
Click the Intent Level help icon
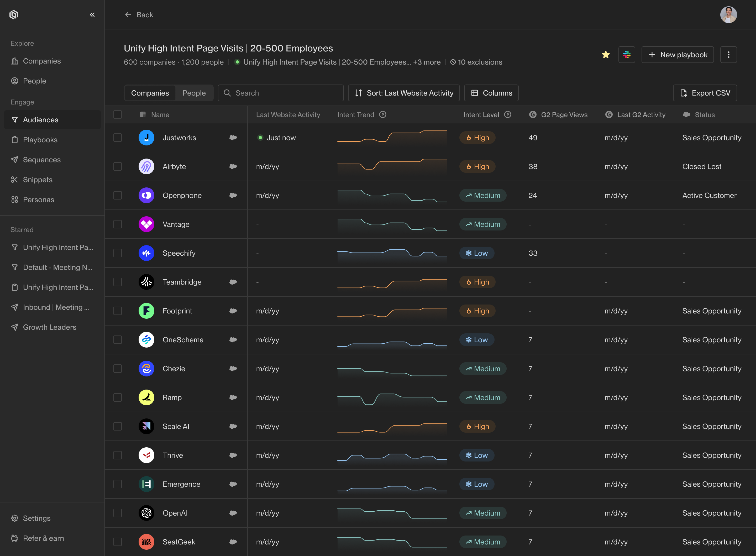pyautogui.click(x=508, y=114)
